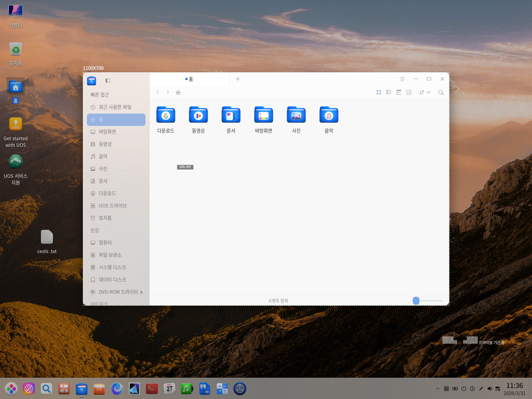
Task: Switch to icon grid view
Action: (379, 92)
